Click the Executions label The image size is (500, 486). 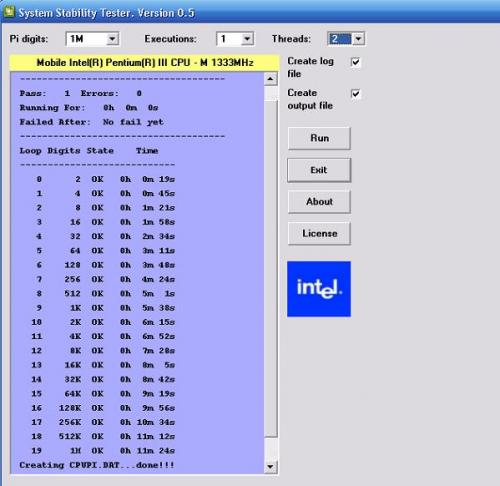[x=170, y=39]
